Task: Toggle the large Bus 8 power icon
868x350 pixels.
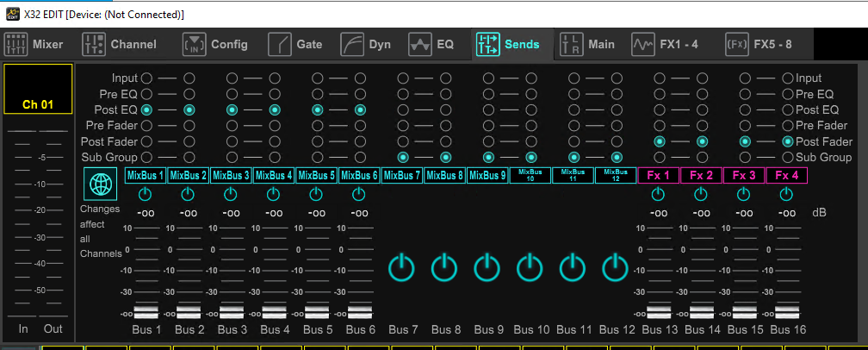Action: pos(444,268)
